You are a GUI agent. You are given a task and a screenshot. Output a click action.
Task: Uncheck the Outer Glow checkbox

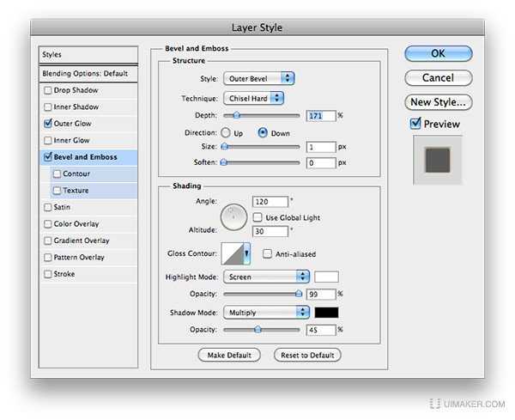click(x=47, y=124)
